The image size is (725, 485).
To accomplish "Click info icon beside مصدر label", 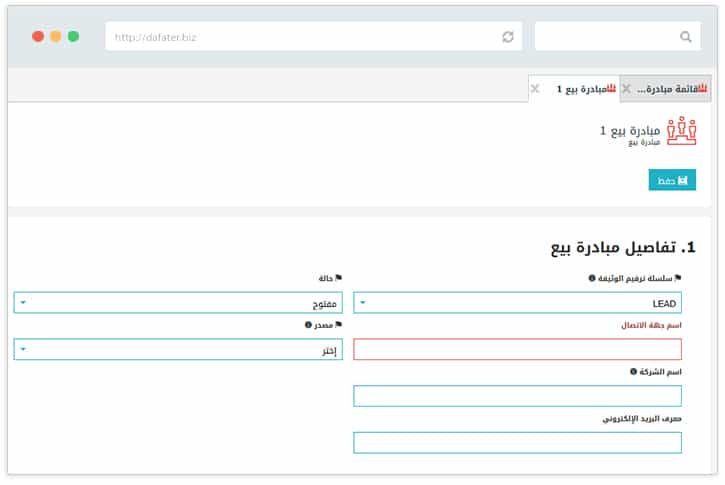I will [x=308, y=325].
